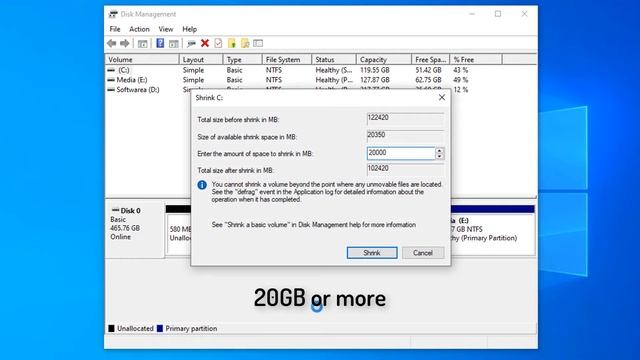Click the 12 % free cell
This screenshot has height=360, width=640.
(x=460, y=90)
